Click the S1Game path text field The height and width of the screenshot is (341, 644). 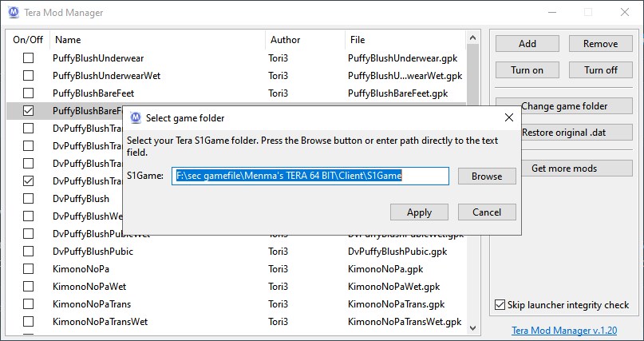click(310, 176)
